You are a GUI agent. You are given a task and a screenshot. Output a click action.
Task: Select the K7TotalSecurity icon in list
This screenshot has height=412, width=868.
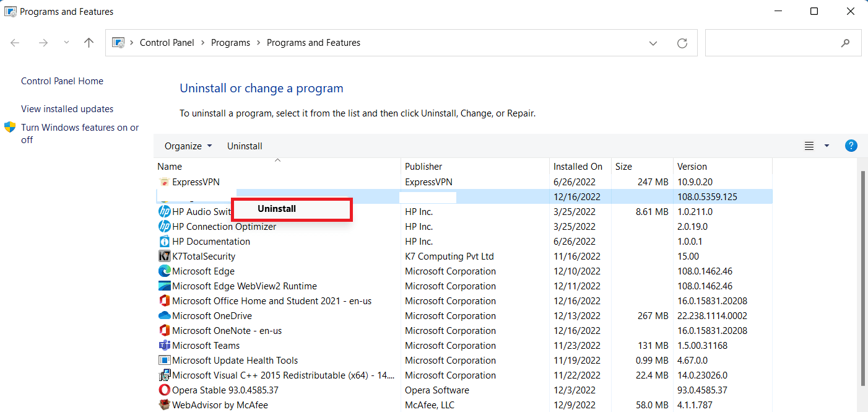164,256
